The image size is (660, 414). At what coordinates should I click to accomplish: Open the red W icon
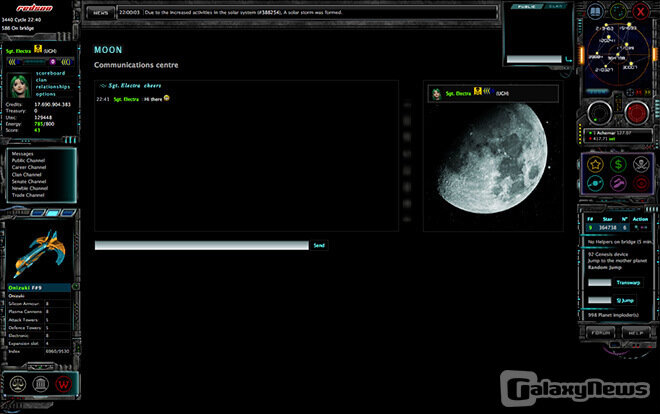pyautogui.click(x=64, y=384)
